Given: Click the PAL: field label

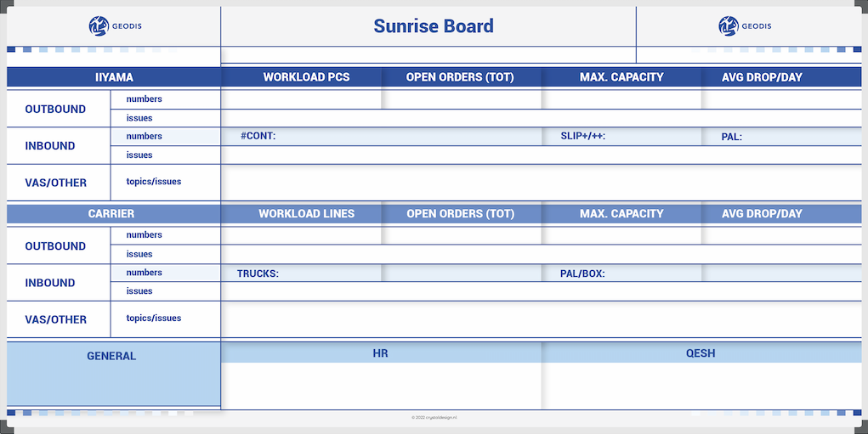Looking at the screenshot, I should (732, 137).
